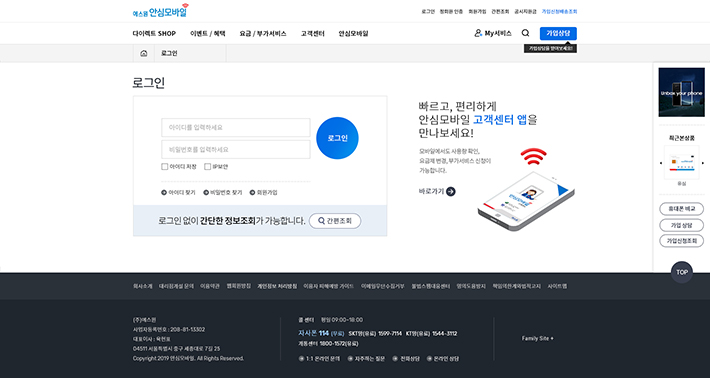Viewport: 710px width, 378px height.
Task: Click the 가입 상담 sidebar button
Action: 681,225
